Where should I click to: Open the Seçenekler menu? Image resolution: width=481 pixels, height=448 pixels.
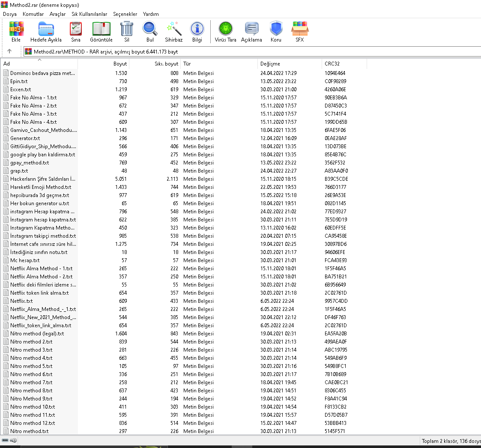point(125,14)
